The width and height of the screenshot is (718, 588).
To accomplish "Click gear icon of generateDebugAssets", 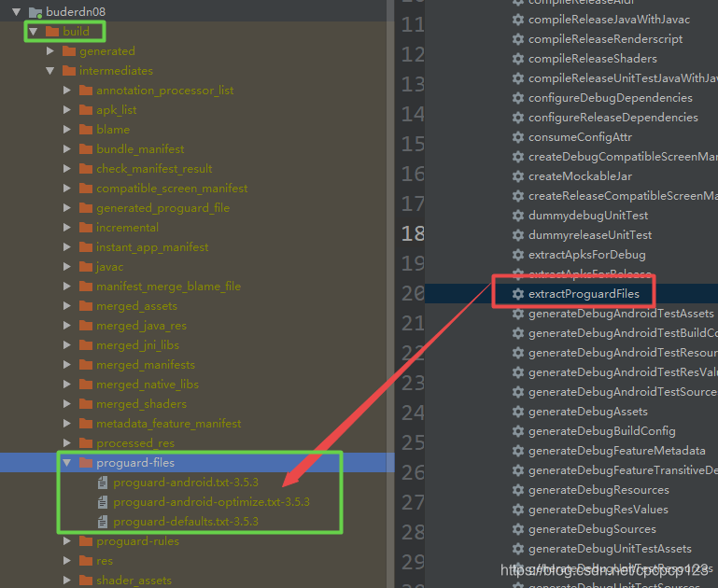I will click(518, 412).
